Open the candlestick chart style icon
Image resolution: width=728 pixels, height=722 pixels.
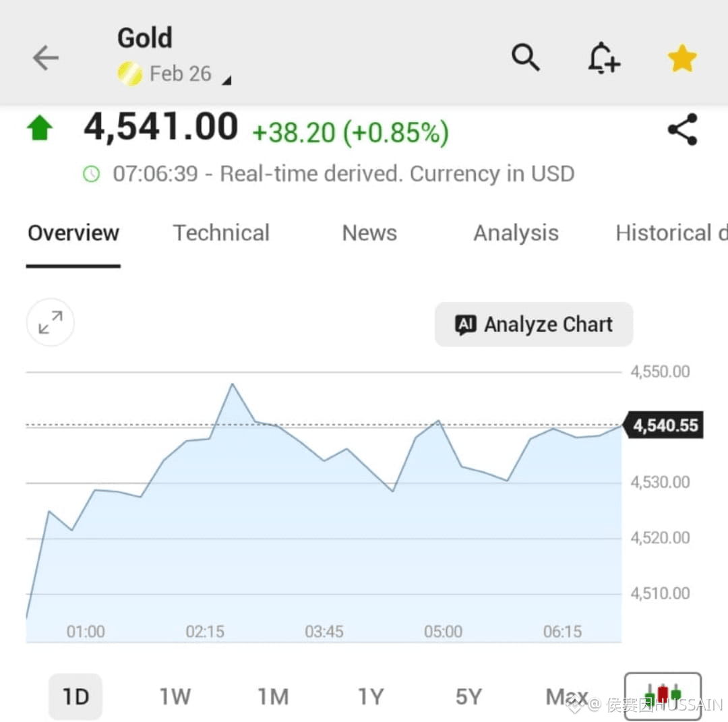pos(663,694)
